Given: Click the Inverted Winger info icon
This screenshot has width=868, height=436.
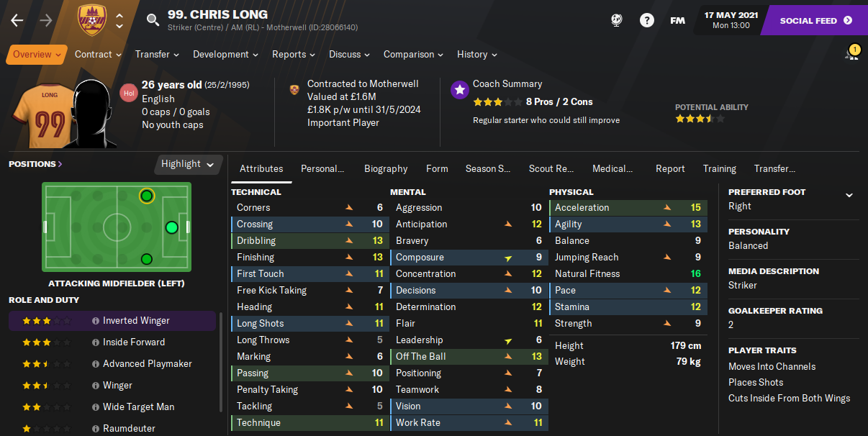Looking at the screenshot, I should pyautogui.click(x=95, y=321).
